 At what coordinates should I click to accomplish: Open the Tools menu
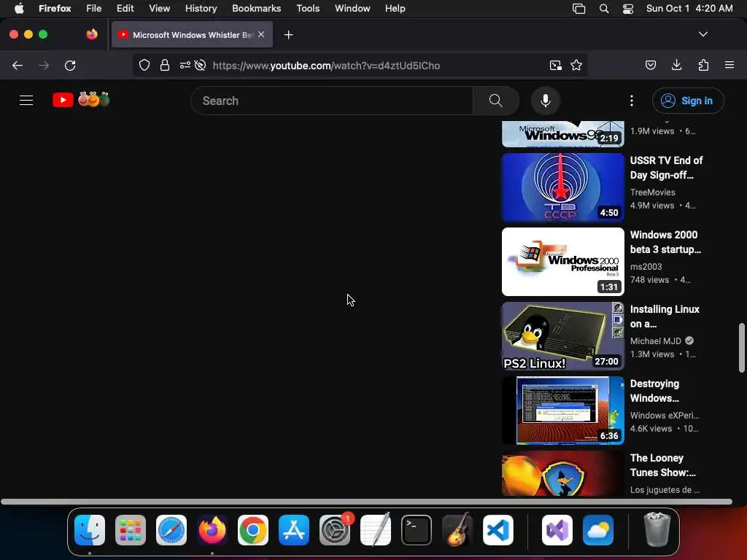pyautogui.click(x=308, y=8)
